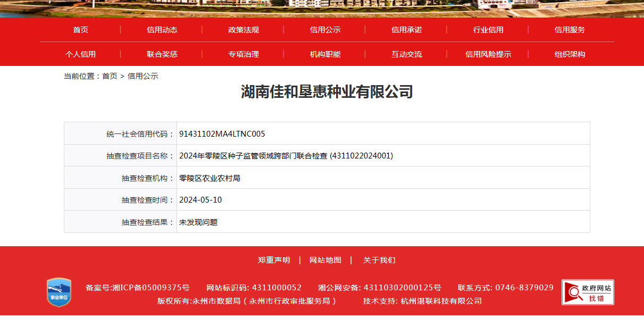Click the 统一社会信用代码 row label
The image size is (644, 318).
140,134
